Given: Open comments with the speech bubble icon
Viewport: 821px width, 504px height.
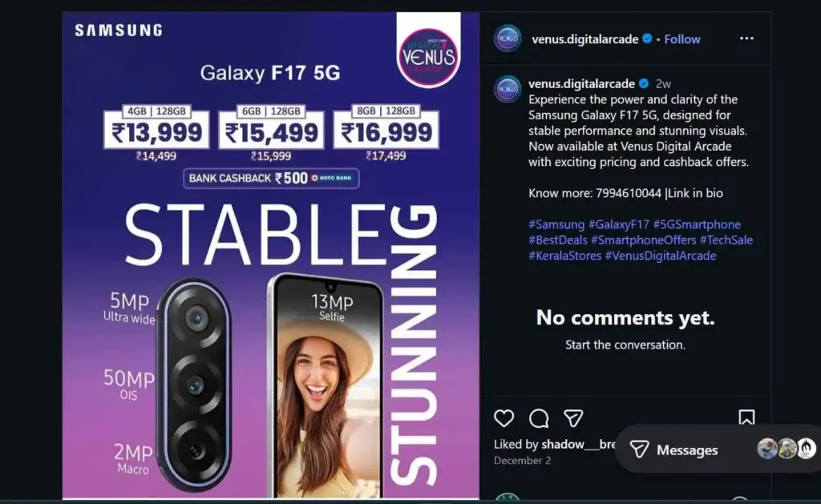Looking at the screenshot, I should (539, 418).
